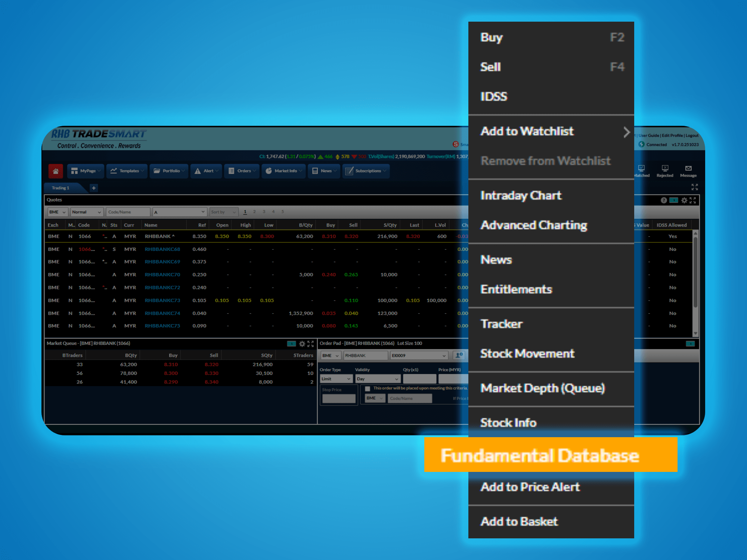Click the Quotes scrollbar up arrow
The height and width of the screenshot is (560, 747).
(695, 233)
